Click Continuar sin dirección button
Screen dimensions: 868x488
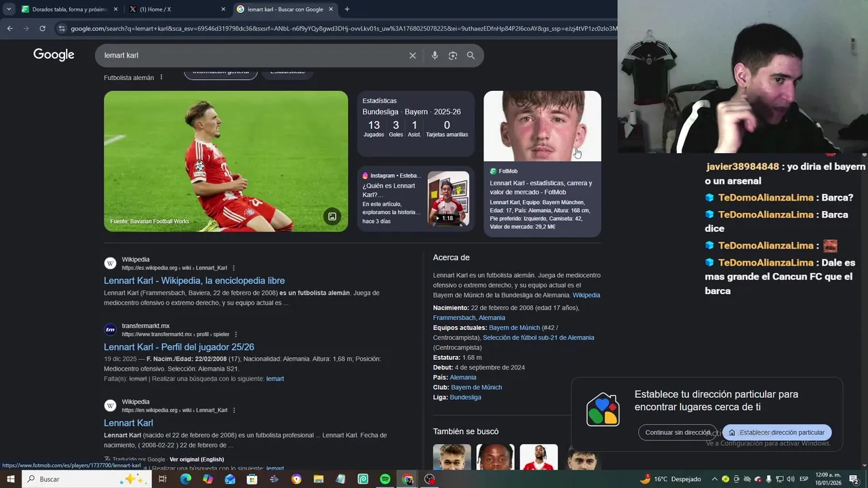(x=677, y=432)
